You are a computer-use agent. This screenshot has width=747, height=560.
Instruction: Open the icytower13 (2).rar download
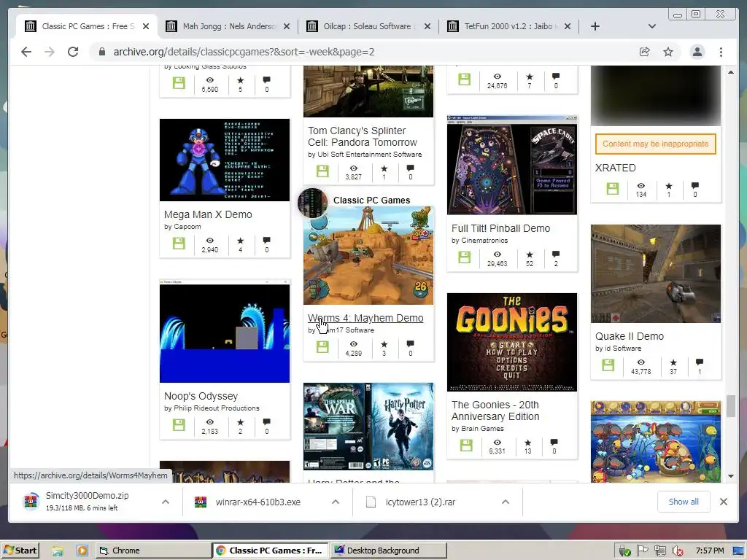point(420,502)
